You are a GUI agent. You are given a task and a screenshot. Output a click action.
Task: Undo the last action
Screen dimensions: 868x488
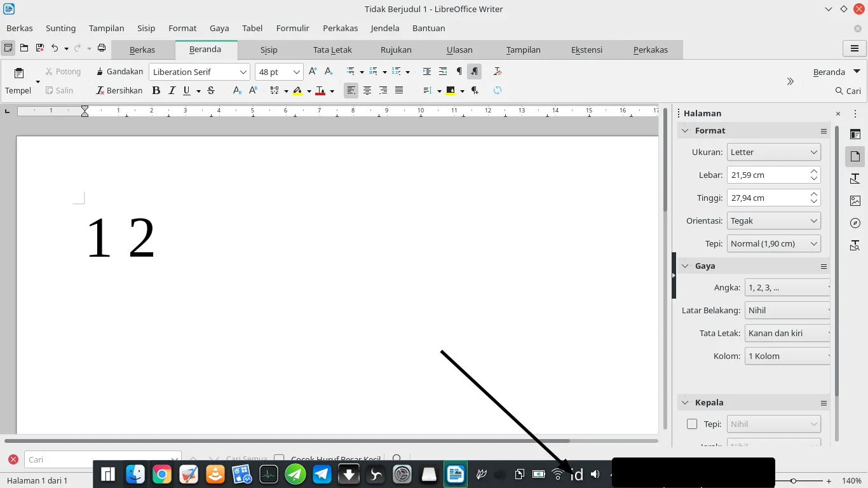[55, 48]
